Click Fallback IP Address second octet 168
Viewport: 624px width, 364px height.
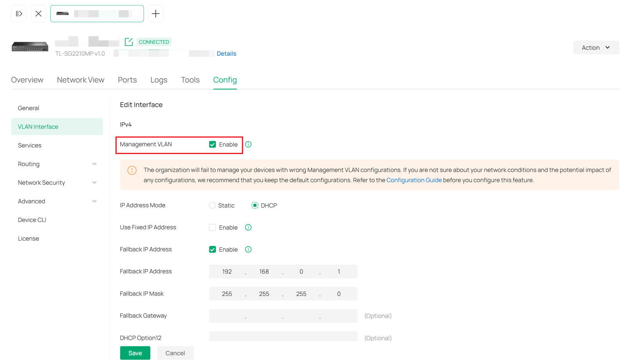[264, 272]
